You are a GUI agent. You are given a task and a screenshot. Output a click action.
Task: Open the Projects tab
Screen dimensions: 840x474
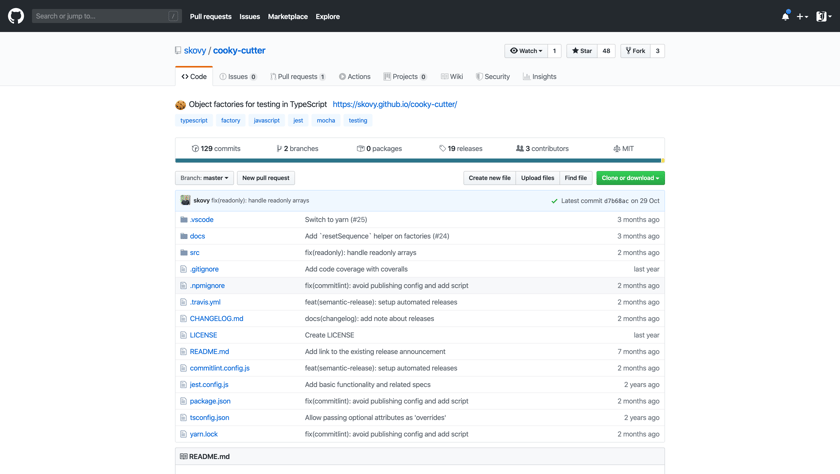point(405,77)
